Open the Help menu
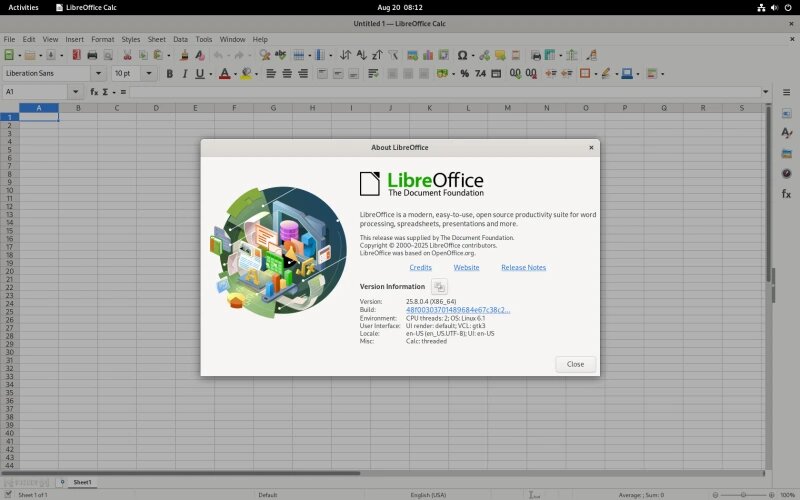The height and width of the screenshot is (500, 800). (x=260, y=39)
